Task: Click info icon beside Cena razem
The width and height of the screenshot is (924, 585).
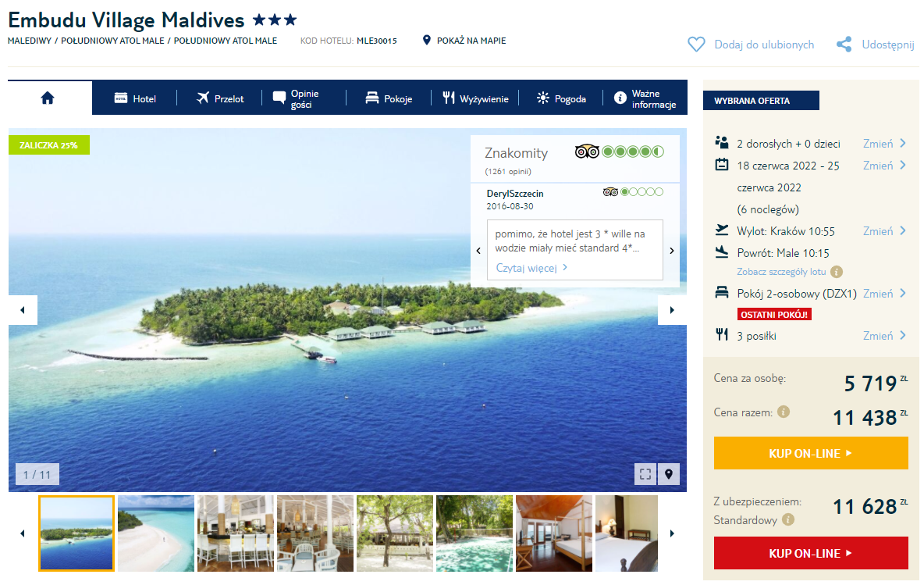Action: click(x=784, y=412)
